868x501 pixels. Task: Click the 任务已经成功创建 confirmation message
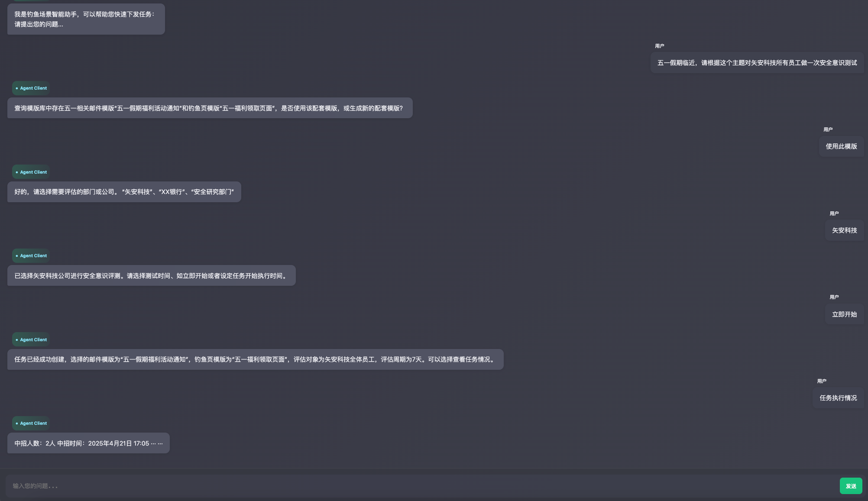255,359
